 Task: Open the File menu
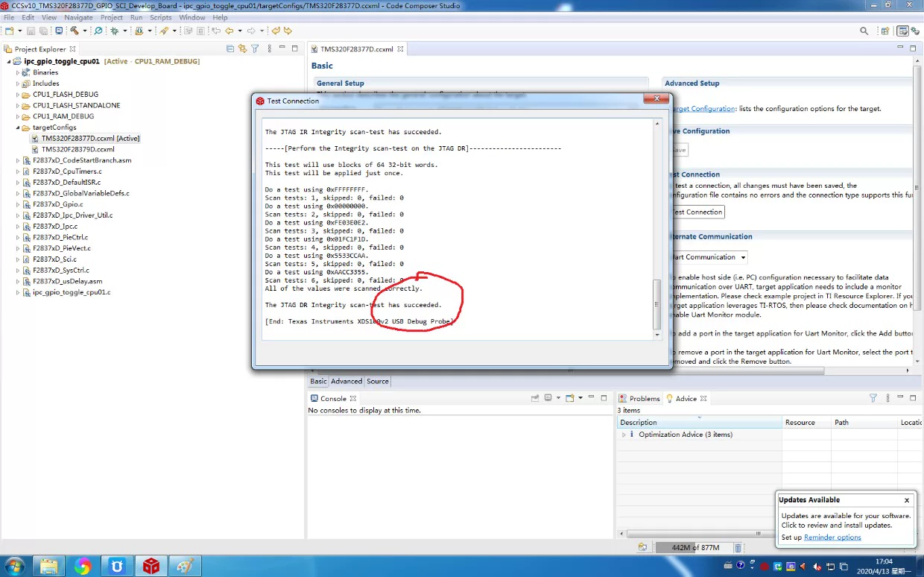9,17
